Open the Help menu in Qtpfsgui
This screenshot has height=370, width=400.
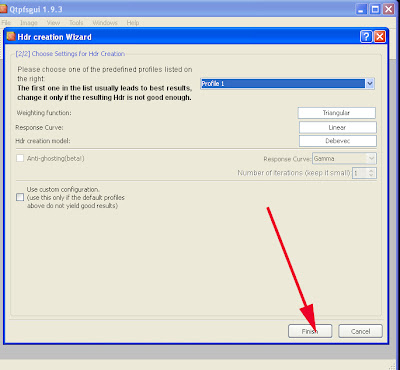tap(133, 23)
